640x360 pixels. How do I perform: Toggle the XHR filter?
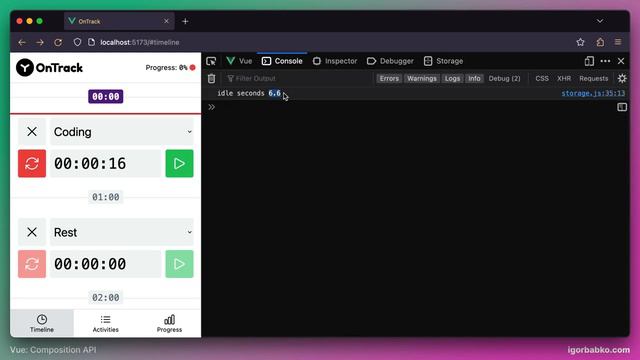click(x=564, y=78)
